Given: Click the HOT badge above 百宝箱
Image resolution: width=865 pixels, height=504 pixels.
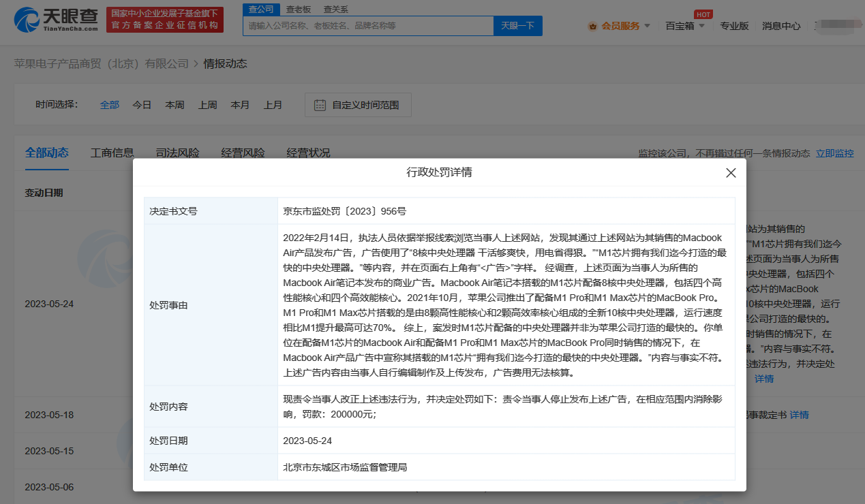Looking at the screenshot, I should (x=703, y=14).
